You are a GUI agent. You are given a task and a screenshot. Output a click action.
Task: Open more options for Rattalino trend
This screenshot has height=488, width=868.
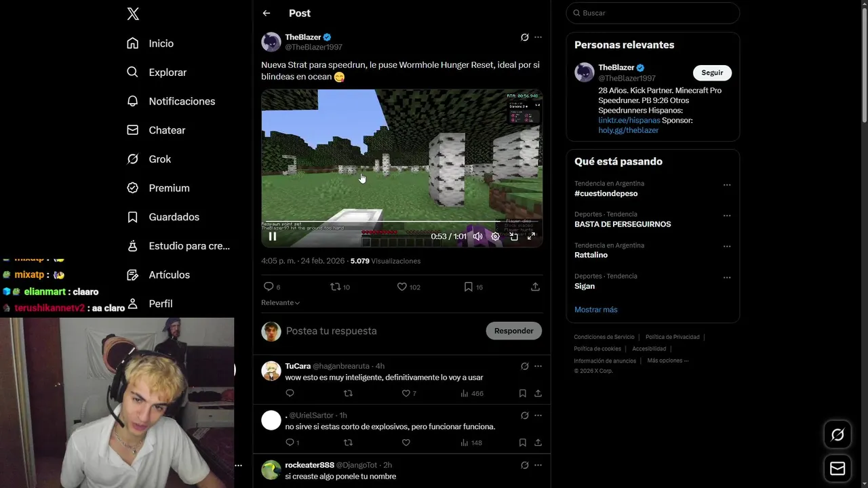tap(727, 247)
